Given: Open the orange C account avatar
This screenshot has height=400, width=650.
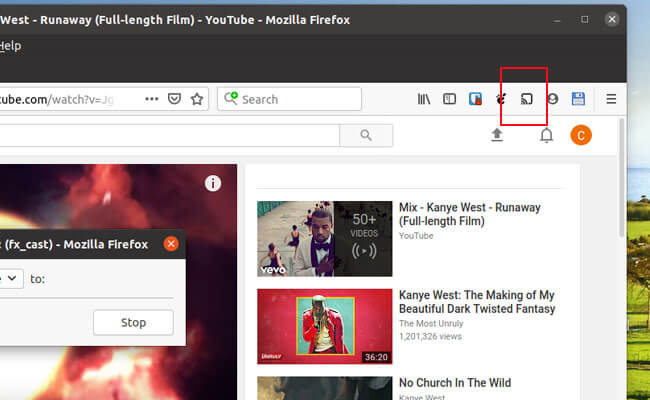Looking at the screenshot, I should [581, 135].
